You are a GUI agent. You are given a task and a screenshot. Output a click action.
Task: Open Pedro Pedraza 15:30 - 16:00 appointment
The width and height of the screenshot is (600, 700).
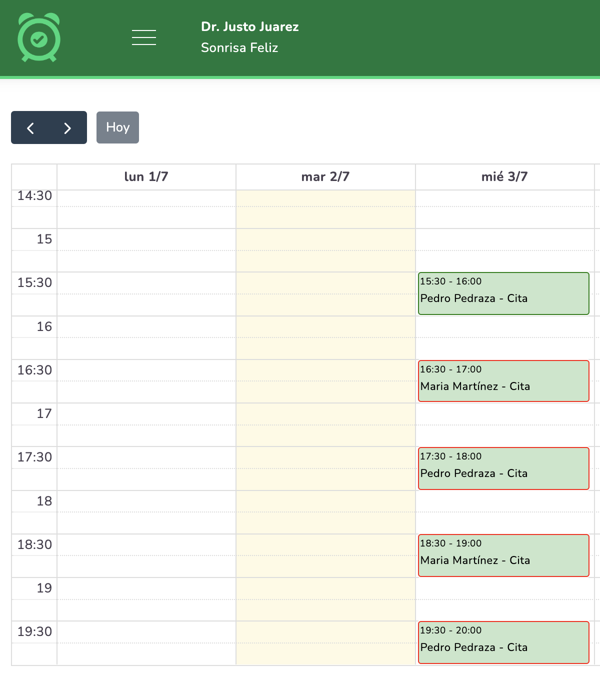pos(503,293)
